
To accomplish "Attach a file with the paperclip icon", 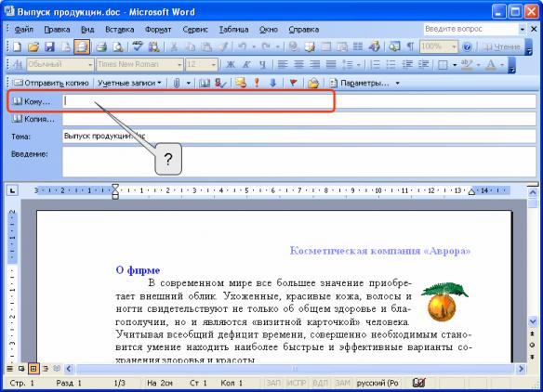I will tap(177, 83).
